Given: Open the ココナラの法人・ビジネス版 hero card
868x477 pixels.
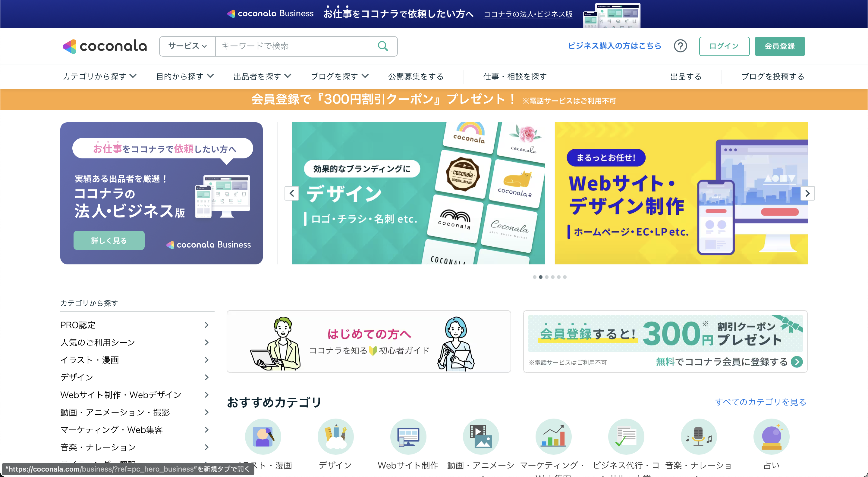Looking at the screenshot, I should tap(162, 193).
